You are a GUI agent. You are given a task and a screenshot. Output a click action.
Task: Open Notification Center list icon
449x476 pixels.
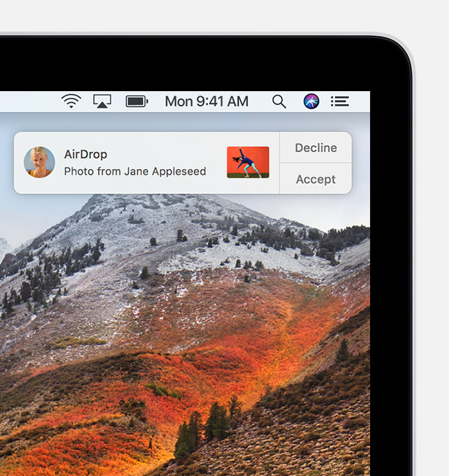click(x=340, y=101)
